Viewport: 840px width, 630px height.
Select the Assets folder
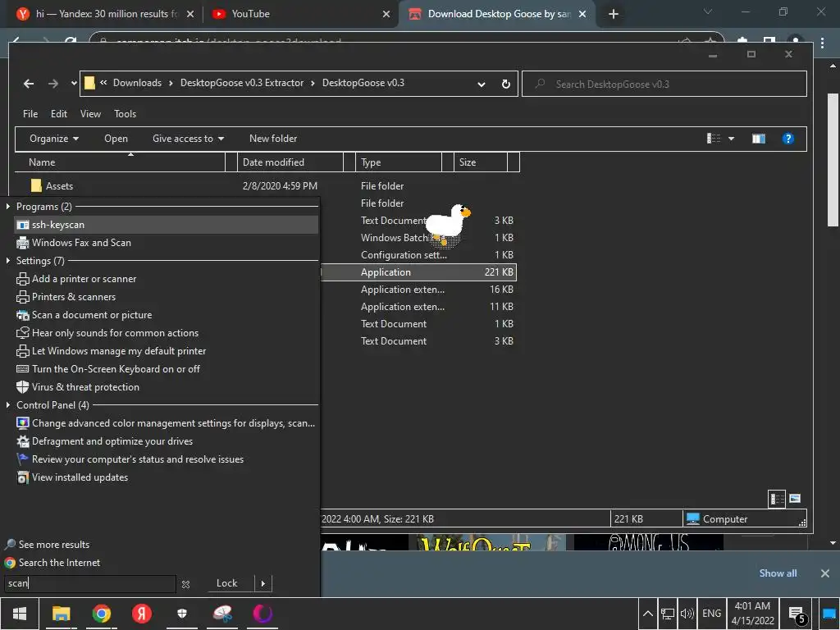click(x=59, y=186)
